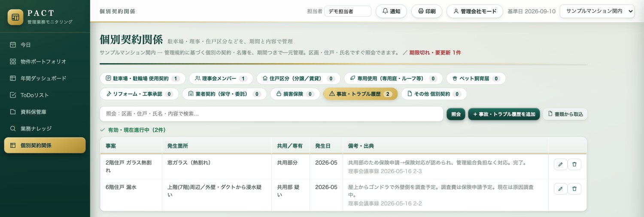This screenshot has height=217, width=644.
Task: Click 理事会議事録 2026-05-16 2-2 source text
Action: coord(385,203)
